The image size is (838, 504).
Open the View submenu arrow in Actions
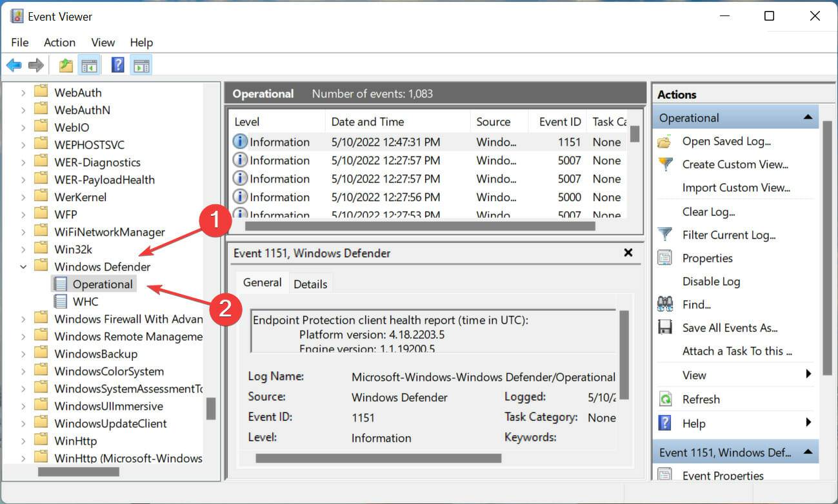point(808,374)
